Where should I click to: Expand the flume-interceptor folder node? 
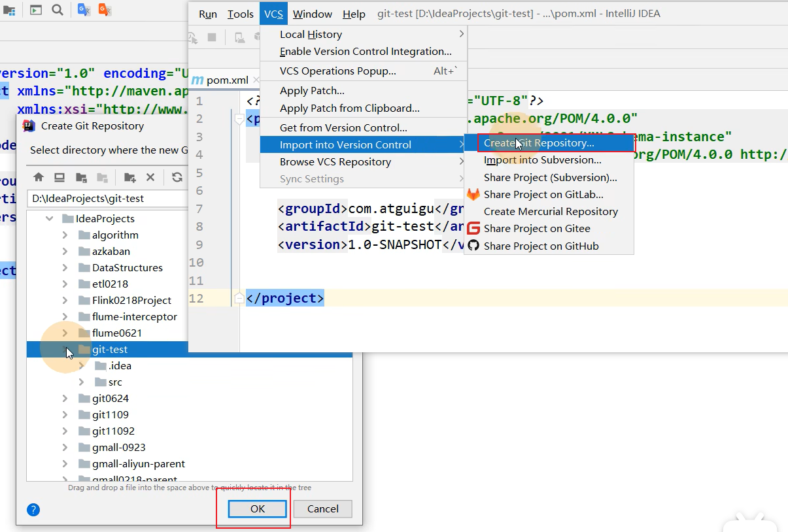point(65,317)
